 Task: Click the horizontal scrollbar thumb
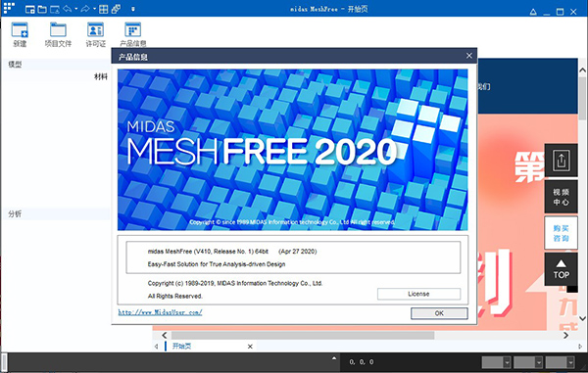303,335
